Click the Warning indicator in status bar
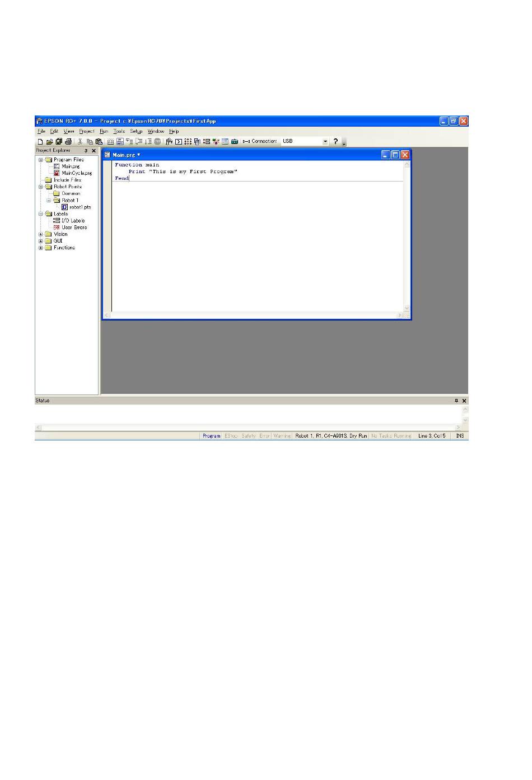This screenshot has height=780, width=532. pos(282,436)
